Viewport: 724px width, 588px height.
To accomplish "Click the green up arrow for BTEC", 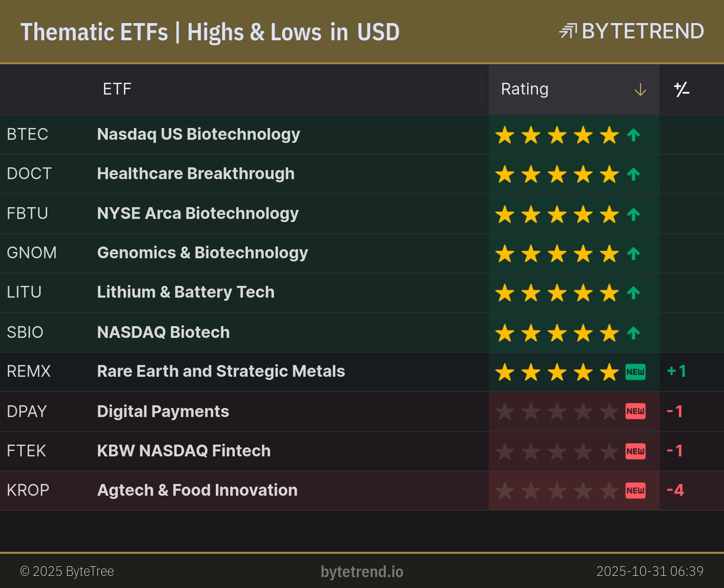I will (x=633, y=135).
